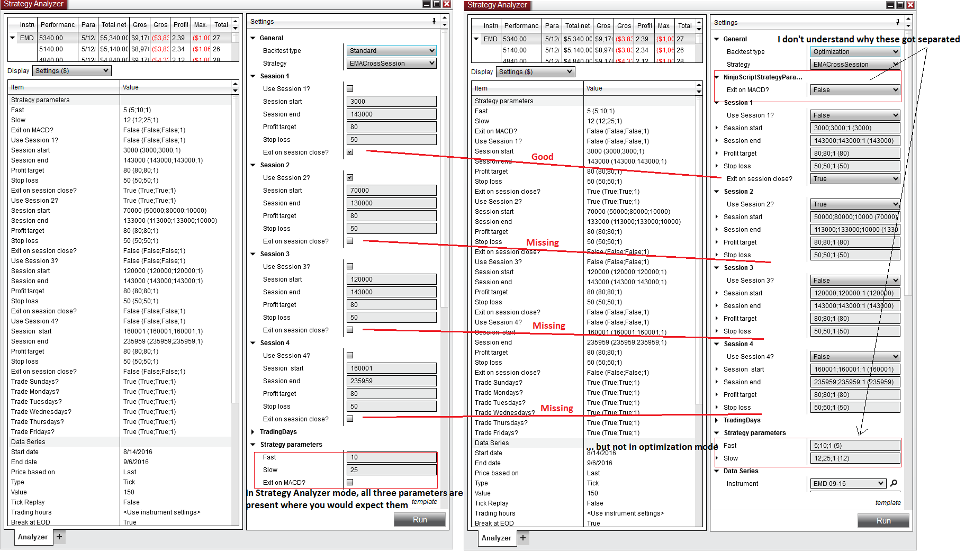The width and height of the screenshot is (974, 560).
Task: Sort by Total net column in right window
Action: pos(578,26)
